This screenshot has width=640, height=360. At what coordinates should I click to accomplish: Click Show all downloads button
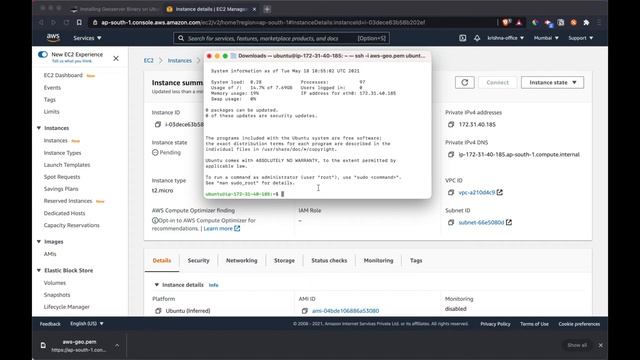coord(577,345)
